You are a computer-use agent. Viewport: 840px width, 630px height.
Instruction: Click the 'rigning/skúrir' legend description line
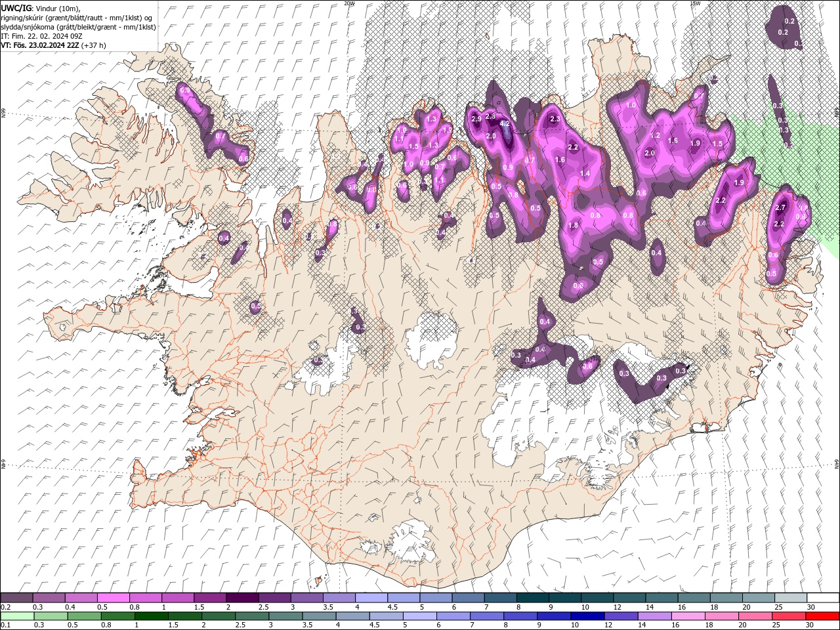tap(77, 18)
